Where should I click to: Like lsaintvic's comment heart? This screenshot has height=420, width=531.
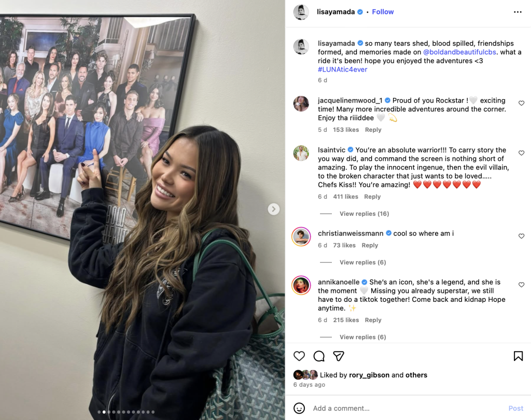(x=522, y=153)
